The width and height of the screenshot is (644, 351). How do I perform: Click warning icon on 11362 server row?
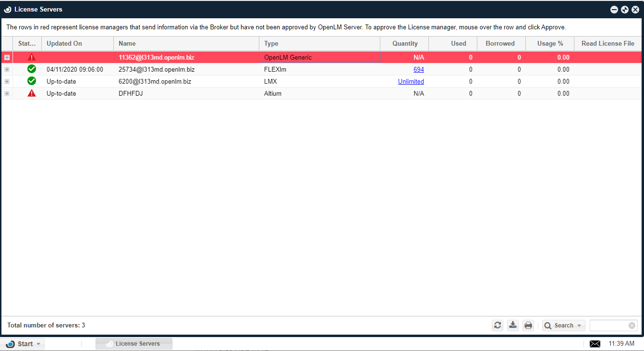click(32, 57)
